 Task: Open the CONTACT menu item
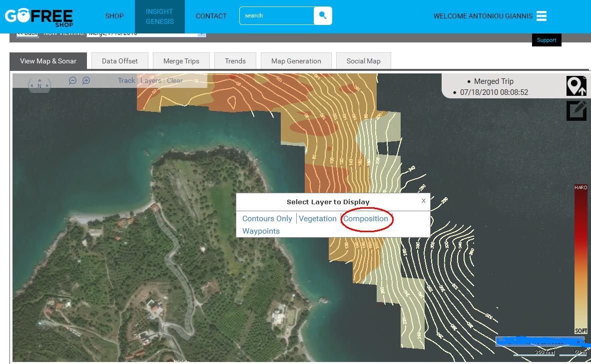click(211, 16)
